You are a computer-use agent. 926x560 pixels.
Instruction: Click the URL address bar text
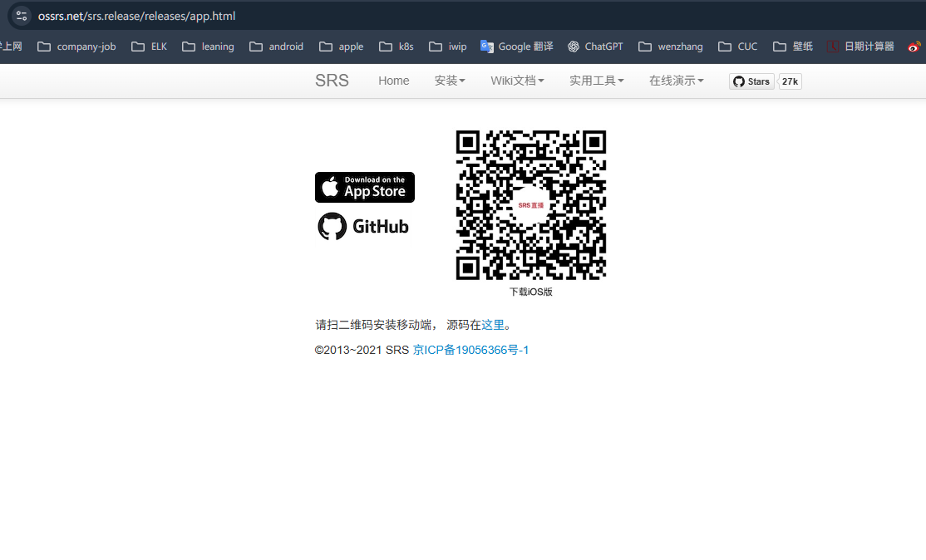(136, 16)
